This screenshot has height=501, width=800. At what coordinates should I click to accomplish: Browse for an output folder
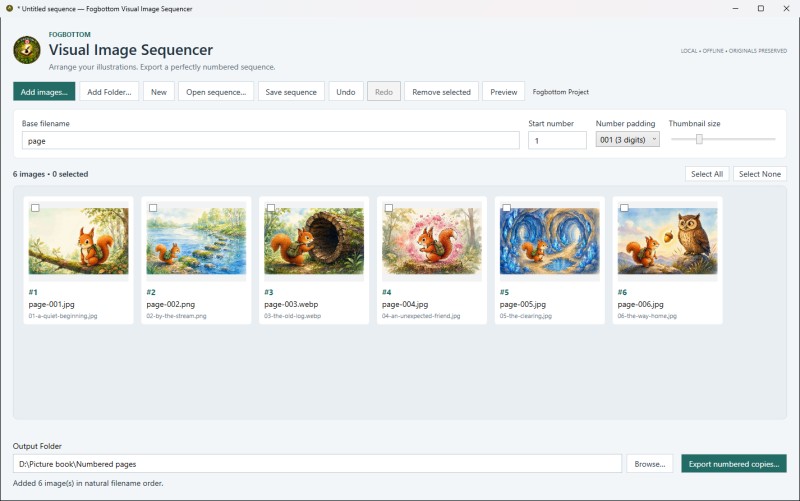point(649,464)
